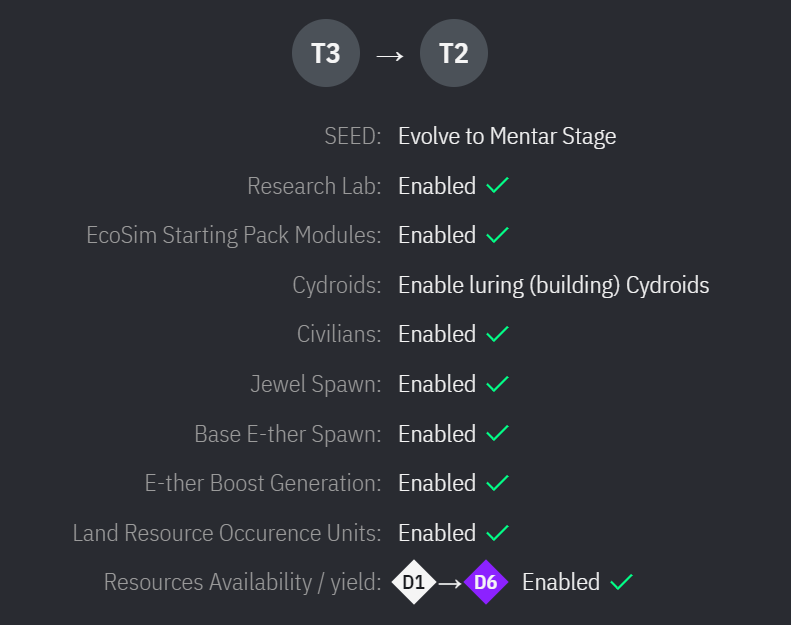Click the E-ther Boost Generation checkmark
The image size is (791, 625).
tap(497, 483)
